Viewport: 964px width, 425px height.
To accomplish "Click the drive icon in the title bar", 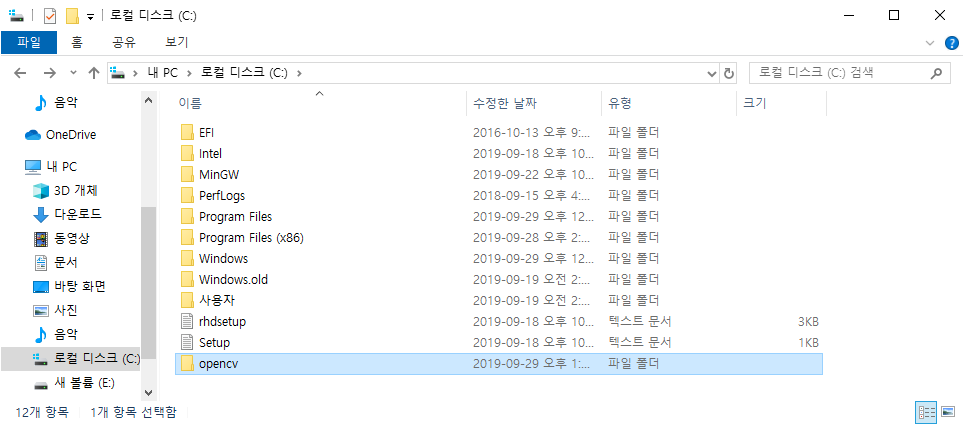I will click(17, 15).
